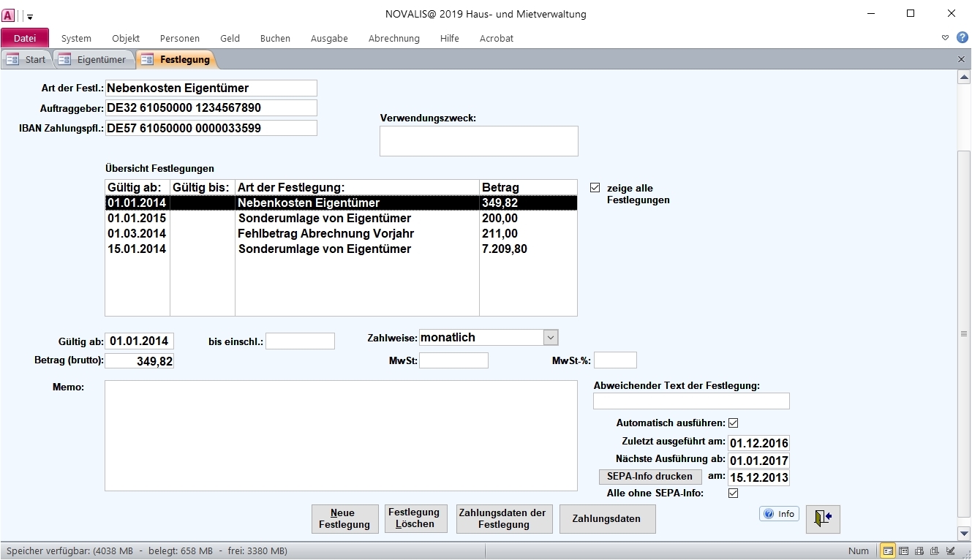Open the Zahlweise dropdown arrow
This screenshot has width=972, height=560.
pos(551,338)
